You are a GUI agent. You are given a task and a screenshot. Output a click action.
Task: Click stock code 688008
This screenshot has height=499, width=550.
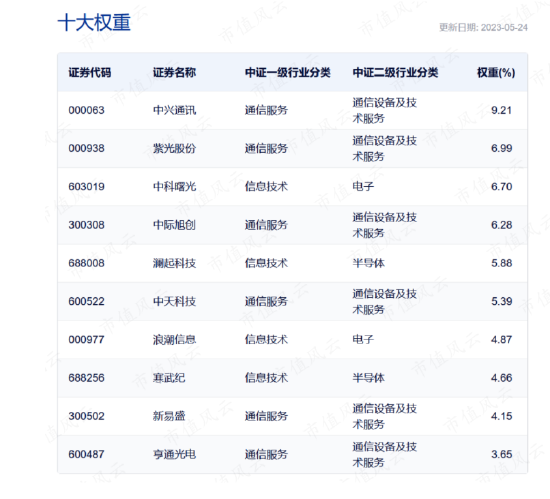(87, 263)
